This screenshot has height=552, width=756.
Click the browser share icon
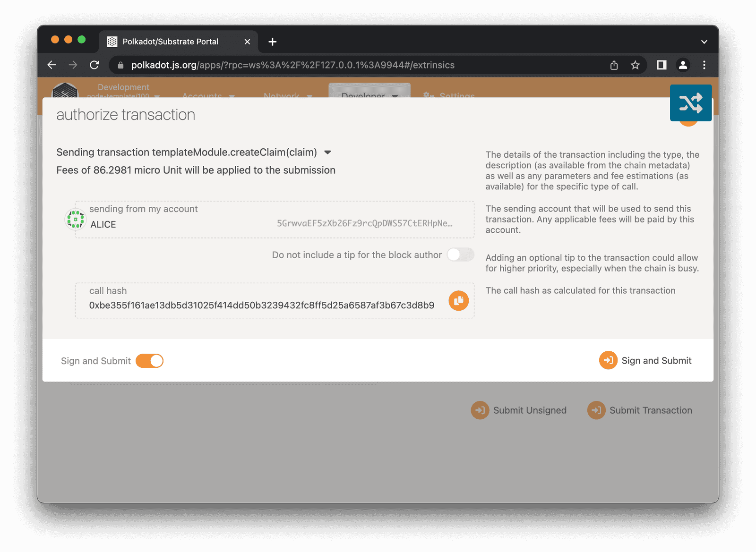pos(614,65)
